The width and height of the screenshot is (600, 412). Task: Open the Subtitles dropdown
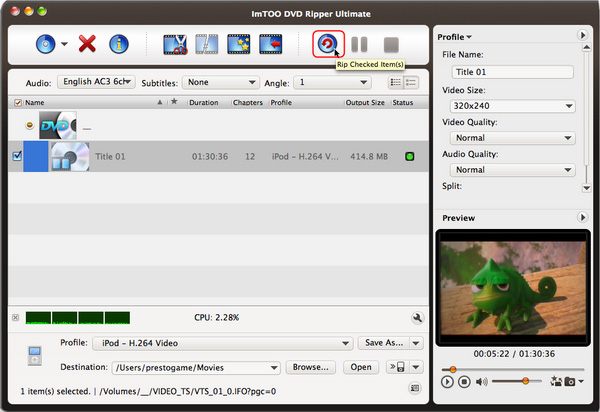220,82
